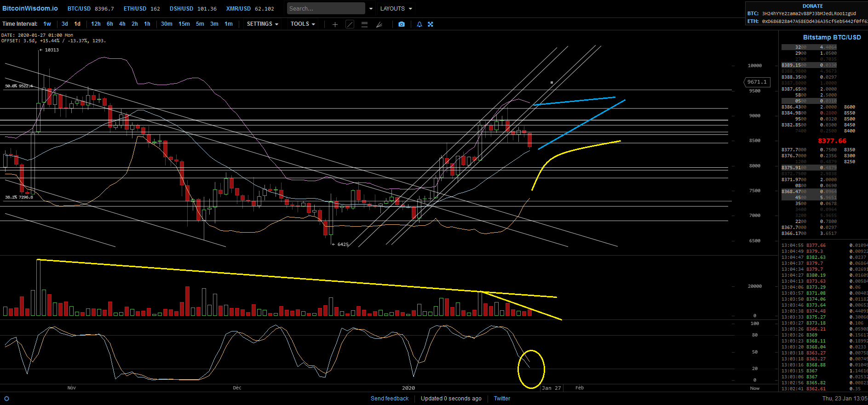
Task: Click the 8366.17 bid order row
Action: coord(809,234)
